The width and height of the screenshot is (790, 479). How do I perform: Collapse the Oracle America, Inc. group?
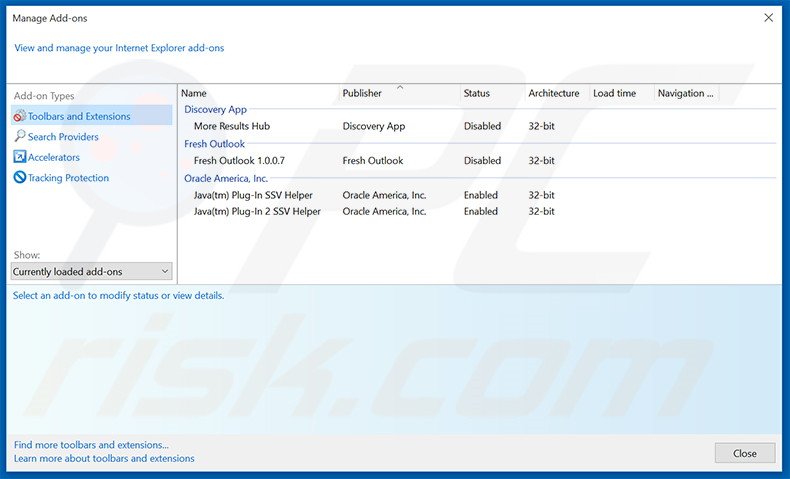pos(226,178)
